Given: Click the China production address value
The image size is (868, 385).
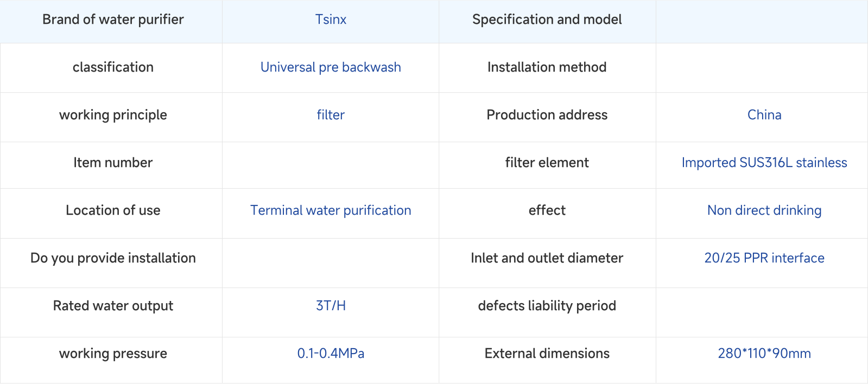Looking at the screenshot, I should point(764,115).
